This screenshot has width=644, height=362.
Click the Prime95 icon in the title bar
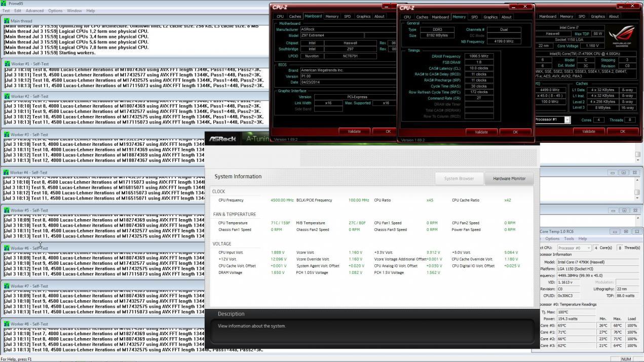(4, 4)
